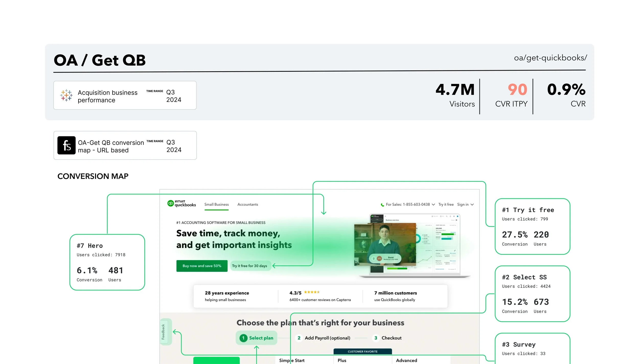Click Choose the plan that's right heading

(x=320, y=323)
